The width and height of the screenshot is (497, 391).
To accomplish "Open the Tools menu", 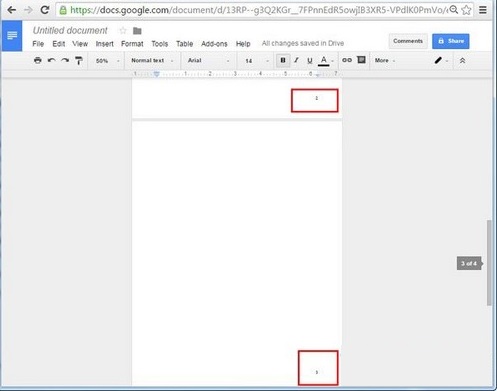I will point(160,44).
